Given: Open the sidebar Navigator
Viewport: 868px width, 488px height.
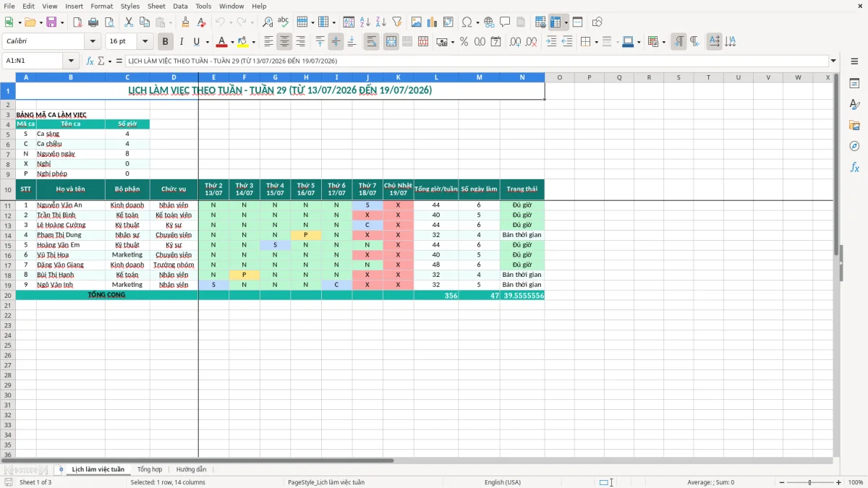Looking at the screenshot, I should point(854,146).
